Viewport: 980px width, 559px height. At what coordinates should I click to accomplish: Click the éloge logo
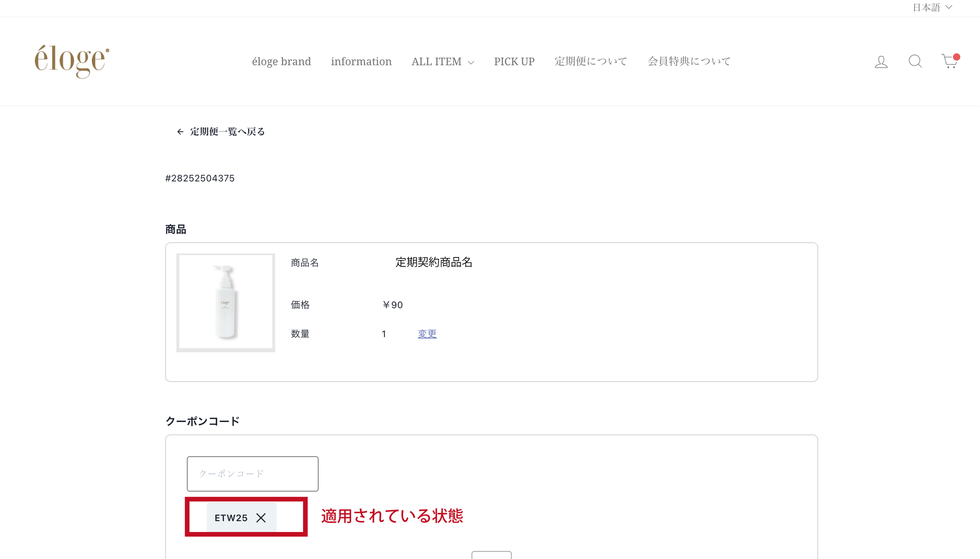(72, 61)
